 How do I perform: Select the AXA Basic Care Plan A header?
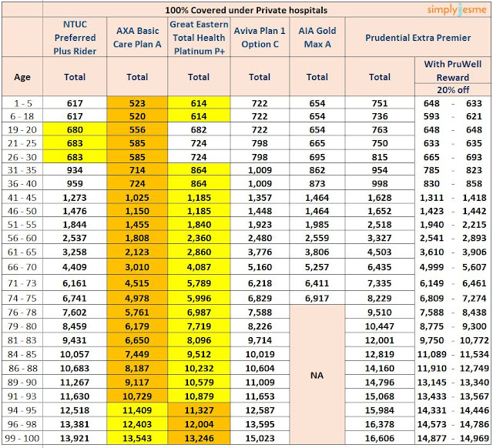[x=137, y=38]
